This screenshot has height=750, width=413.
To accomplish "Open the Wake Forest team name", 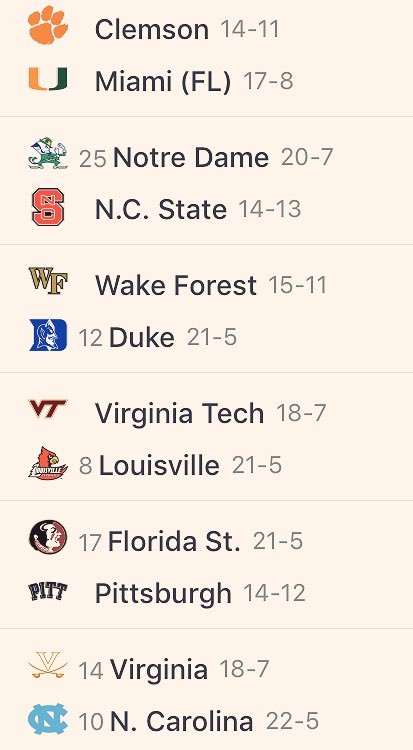I will 176,286.
